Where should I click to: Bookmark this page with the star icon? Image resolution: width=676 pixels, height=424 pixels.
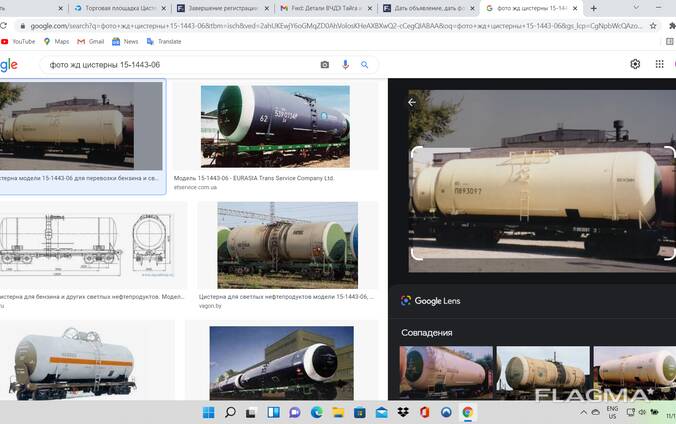[653, 26]
